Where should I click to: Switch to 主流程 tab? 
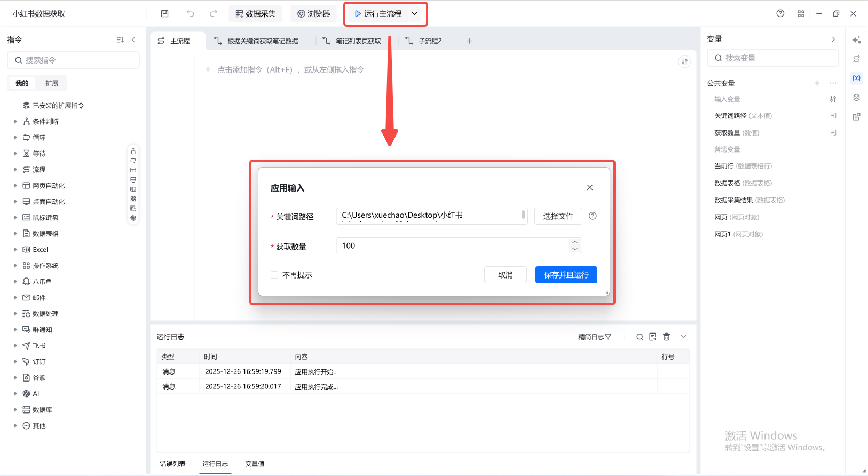[178, 41]
